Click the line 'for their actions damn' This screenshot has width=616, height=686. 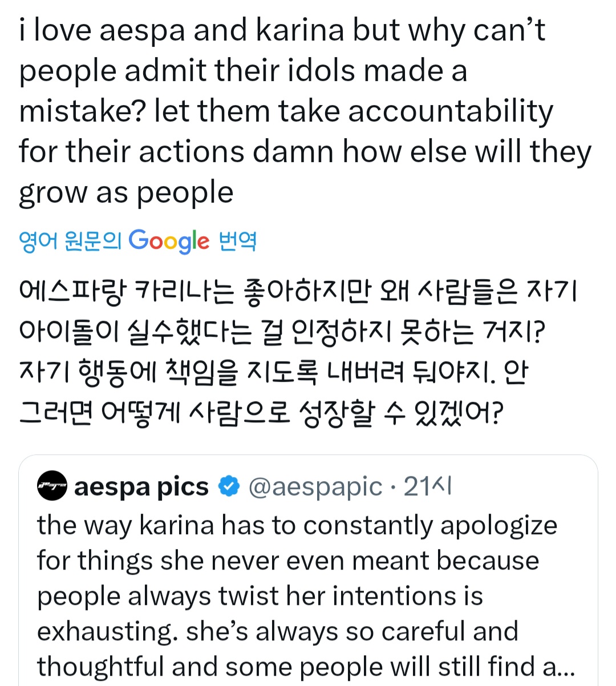305,152
